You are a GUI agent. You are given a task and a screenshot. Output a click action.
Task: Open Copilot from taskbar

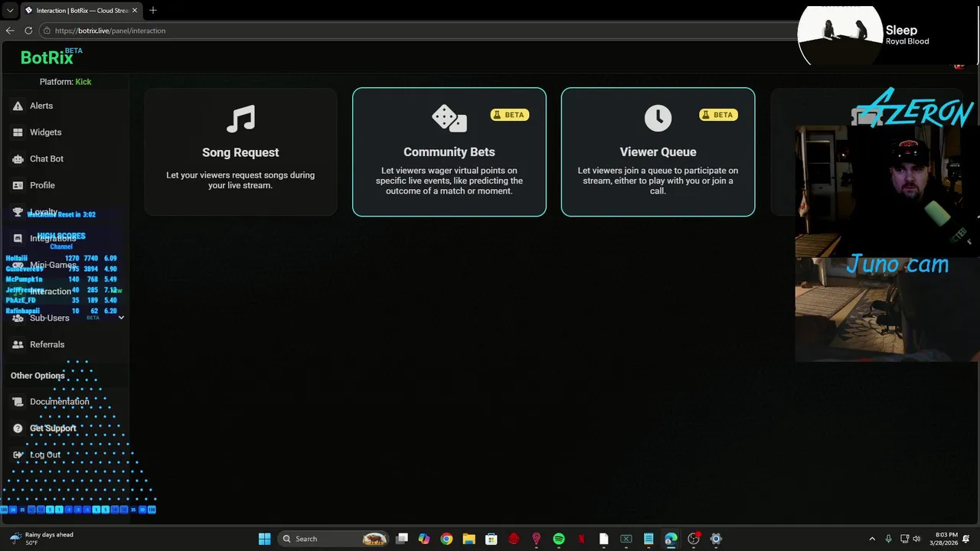point(424,539)
